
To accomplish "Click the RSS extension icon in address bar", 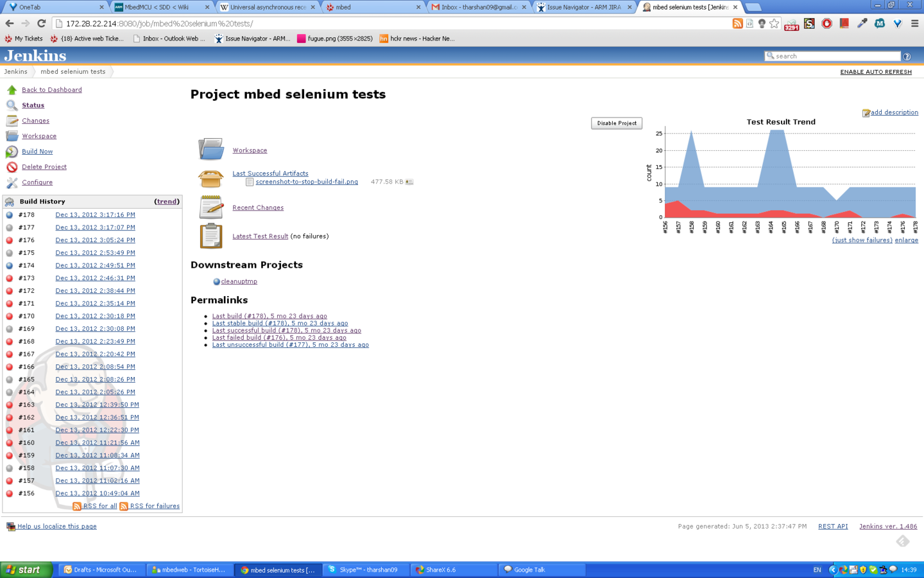I will click(737, 24).
